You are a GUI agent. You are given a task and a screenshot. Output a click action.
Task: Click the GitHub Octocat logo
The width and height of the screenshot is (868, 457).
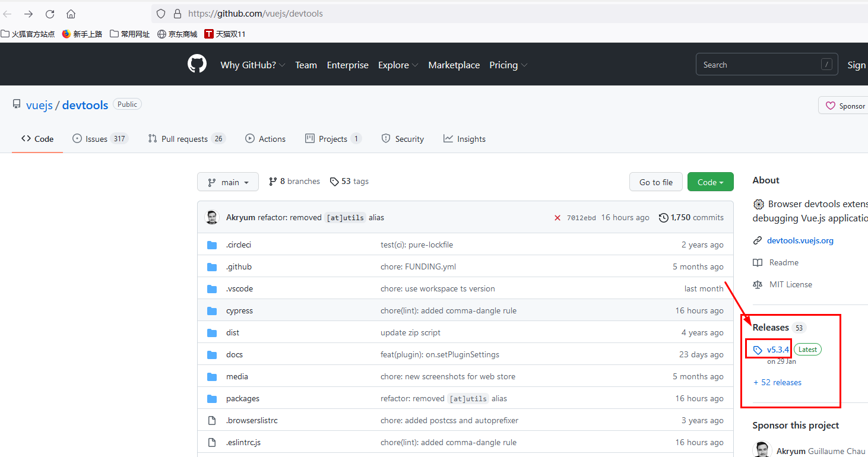tap(197, 64)
